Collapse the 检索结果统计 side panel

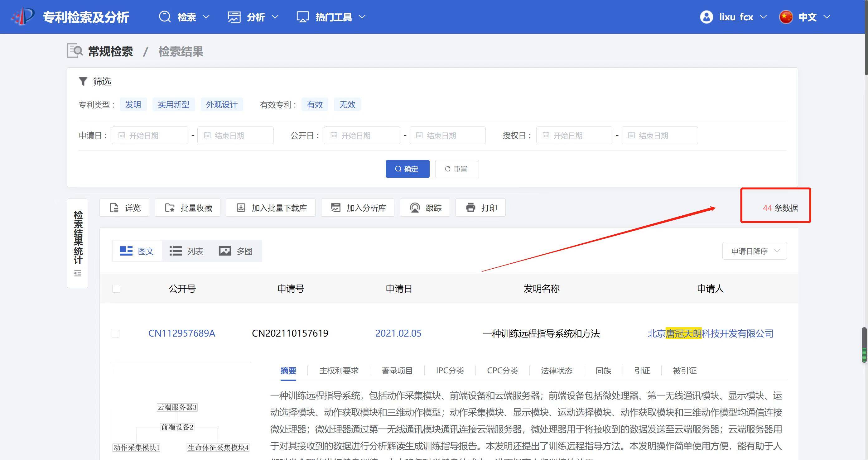click(78, 273)
